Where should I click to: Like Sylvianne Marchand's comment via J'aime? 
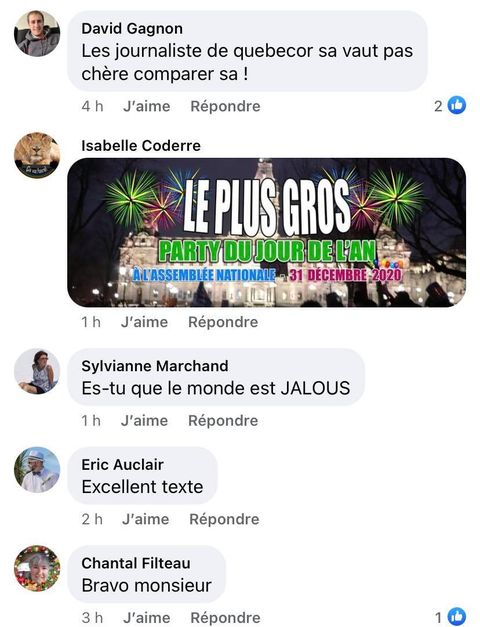pyautogui.click(x=144, y=421)
